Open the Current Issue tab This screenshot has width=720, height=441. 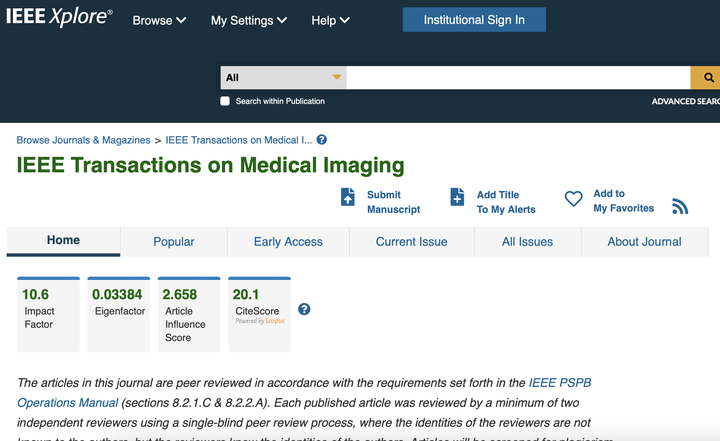(x=411, y=242)
